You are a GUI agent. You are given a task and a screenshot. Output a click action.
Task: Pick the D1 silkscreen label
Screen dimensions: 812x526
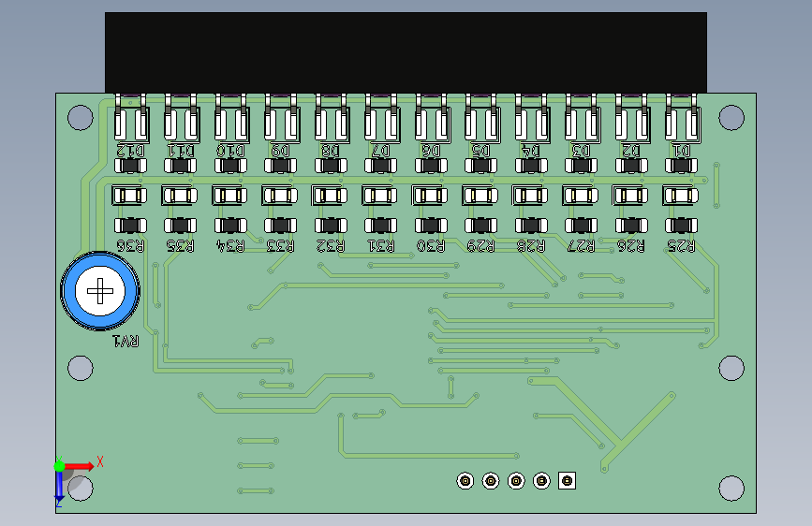[x=682, y=151]
